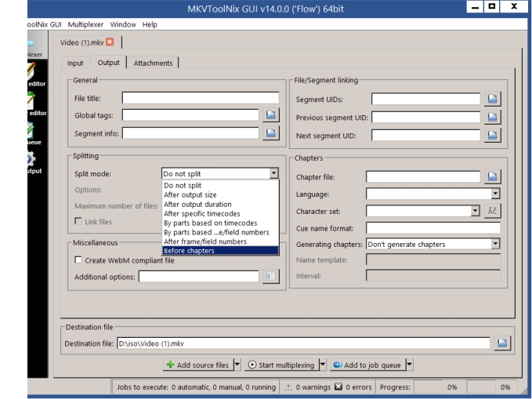
Task: Click the errors icon in the status bar
Action: [338, 386]
